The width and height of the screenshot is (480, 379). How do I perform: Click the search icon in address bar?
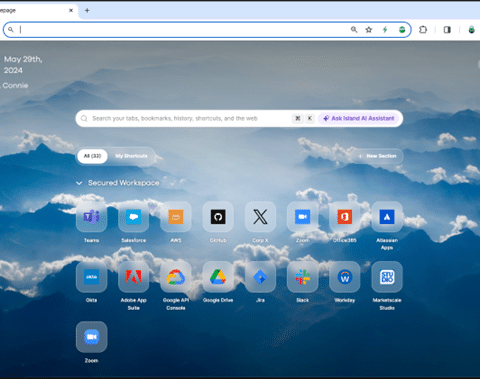pos(11,30)
